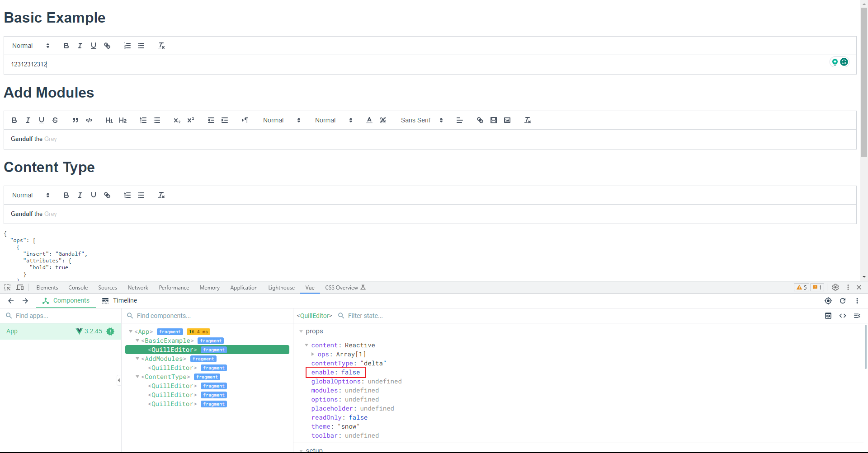This screenshot has height=453, width=868.
Task: Click the Blockquote icon in Add Modules toolbar
Action: [75, 120]
